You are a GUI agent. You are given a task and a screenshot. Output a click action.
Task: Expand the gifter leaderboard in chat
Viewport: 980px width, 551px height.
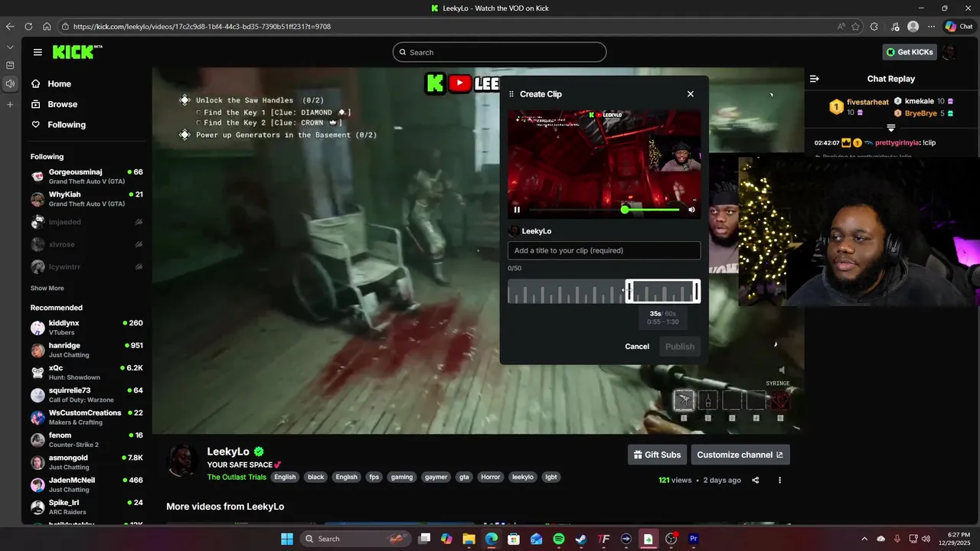click(x=891, y=128)
